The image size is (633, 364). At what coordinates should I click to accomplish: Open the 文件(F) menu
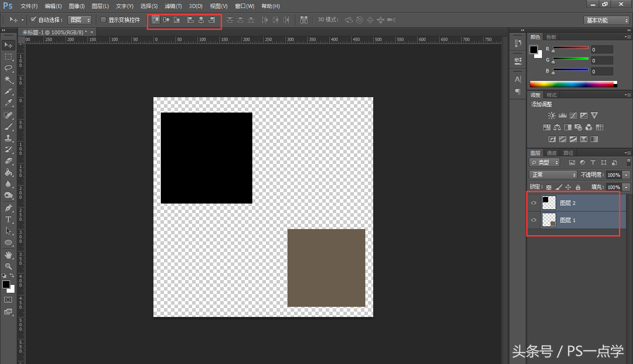coord(29,6)
